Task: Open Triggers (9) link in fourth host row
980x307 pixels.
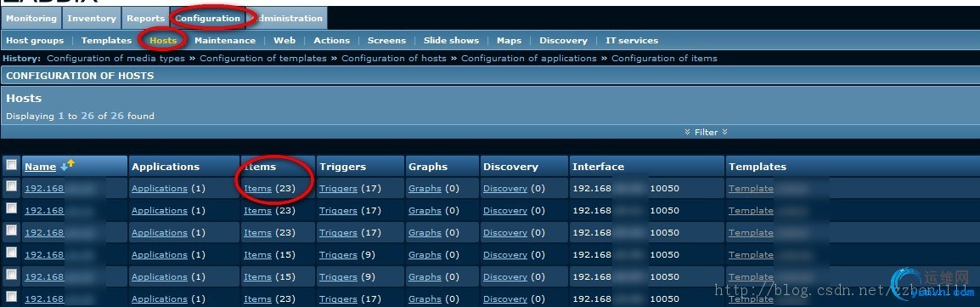Action: point(338,254)
